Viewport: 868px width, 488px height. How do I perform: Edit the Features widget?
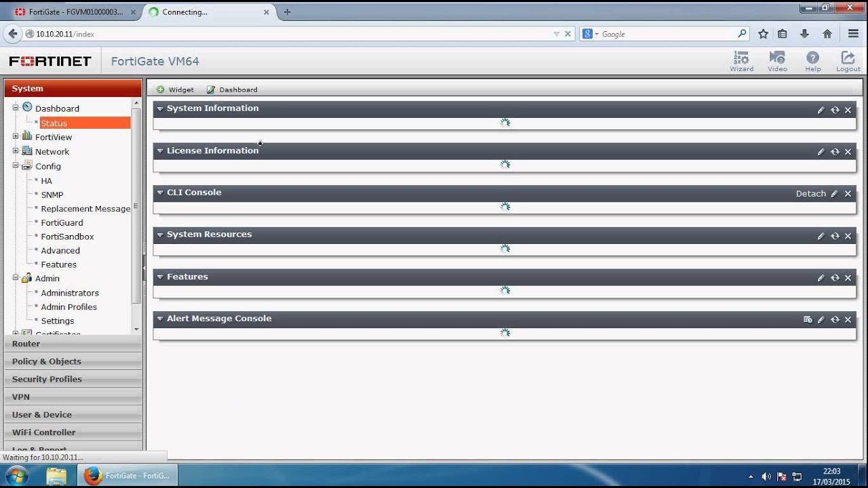coord(821,278)
